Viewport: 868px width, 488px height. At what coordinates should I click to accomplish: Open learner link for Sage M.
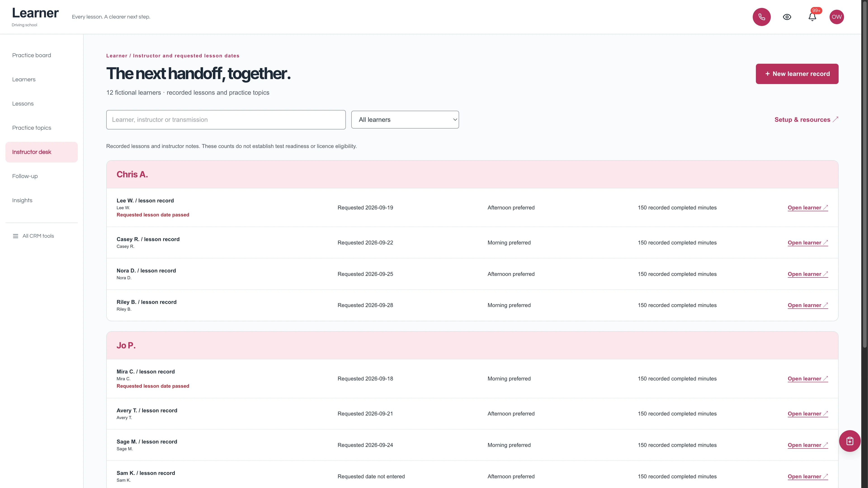coord(808,445)
